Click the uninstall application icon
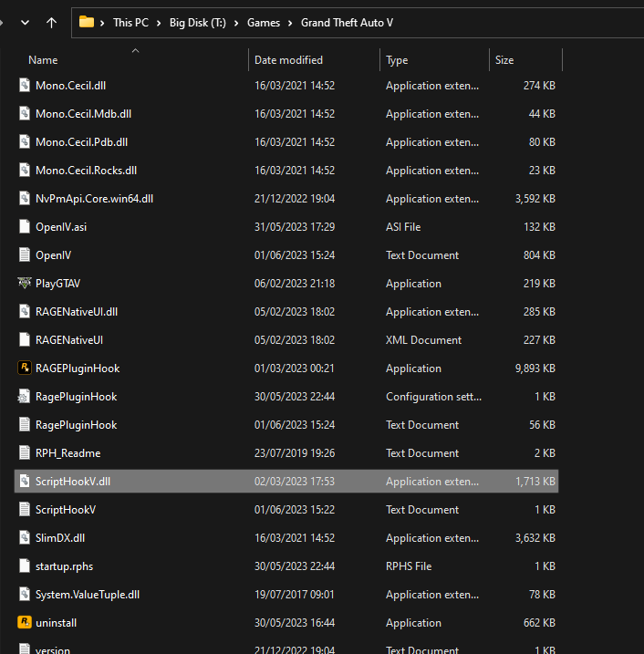The width and height of the screenshot is (644, 654). point(25,623)
